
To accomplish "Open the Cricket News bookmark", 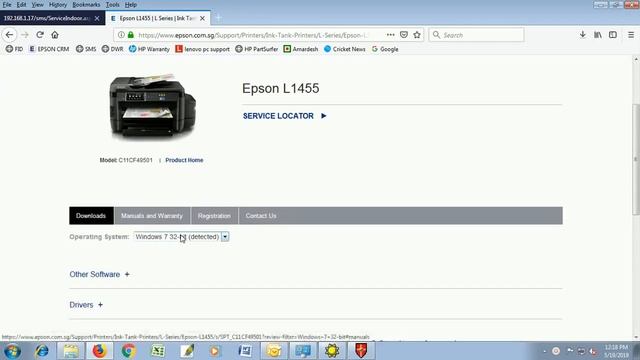I will [x=344, y=49].
